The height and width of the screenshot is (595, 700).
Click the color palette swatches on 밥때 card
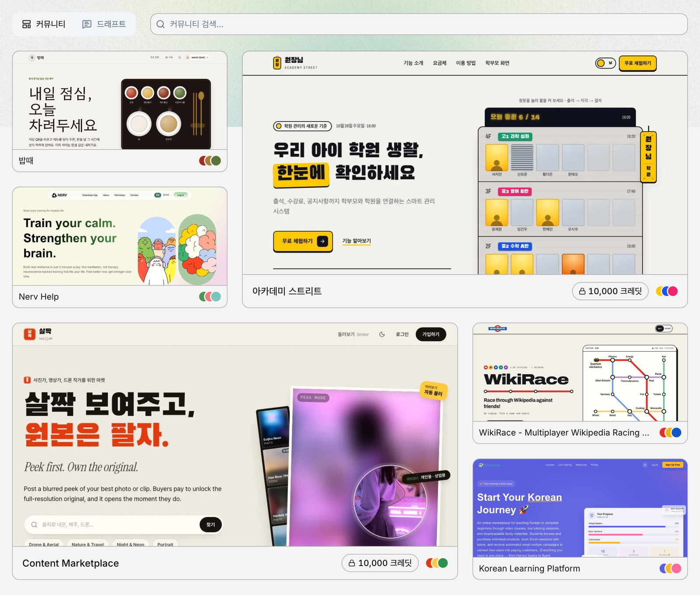(210, 161)
